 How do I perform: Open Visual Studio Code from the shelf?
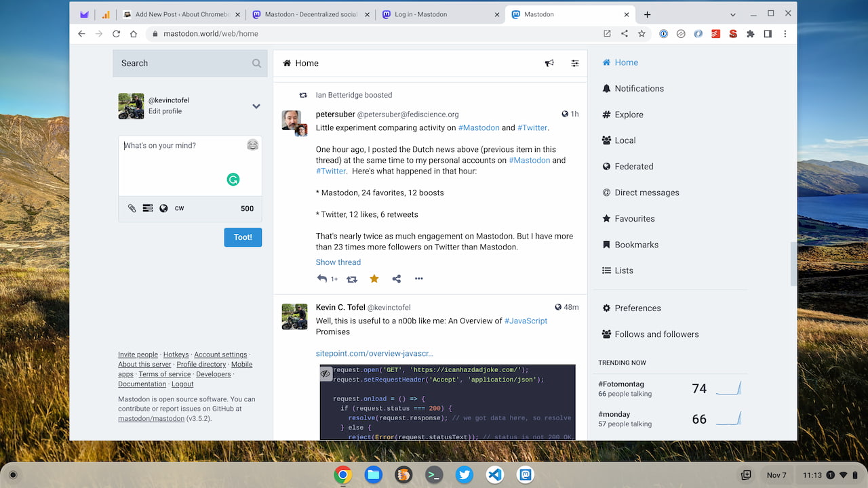tap(495, 475)
